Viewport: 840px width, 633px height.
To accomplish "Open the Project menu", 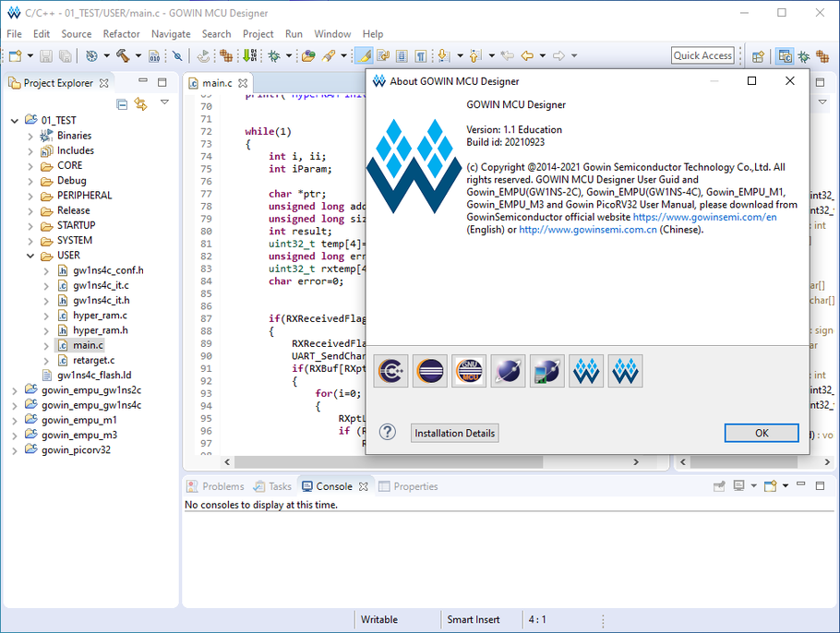I will 258,34.
